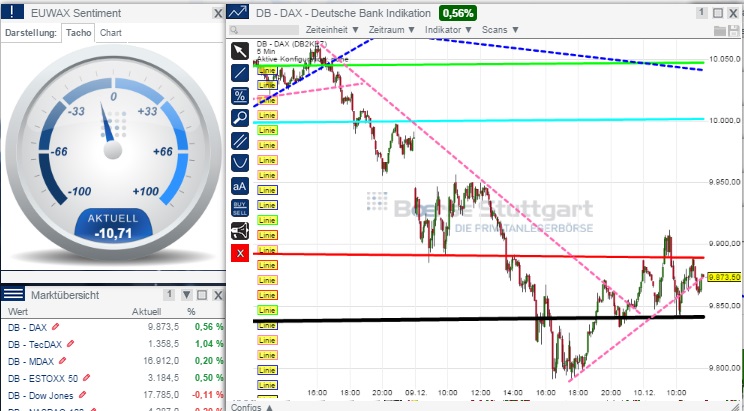Click the 09.12. date label on time axis

tap(415, 392)
